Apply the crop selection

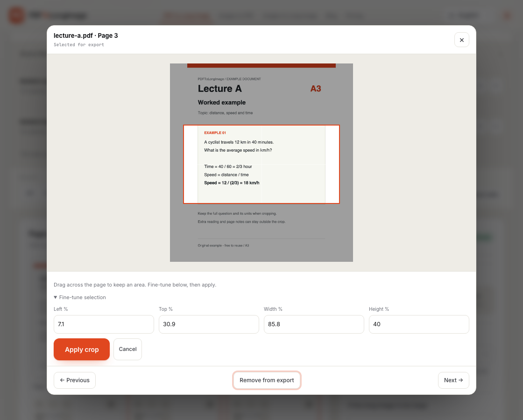click(x=82, y=350)
